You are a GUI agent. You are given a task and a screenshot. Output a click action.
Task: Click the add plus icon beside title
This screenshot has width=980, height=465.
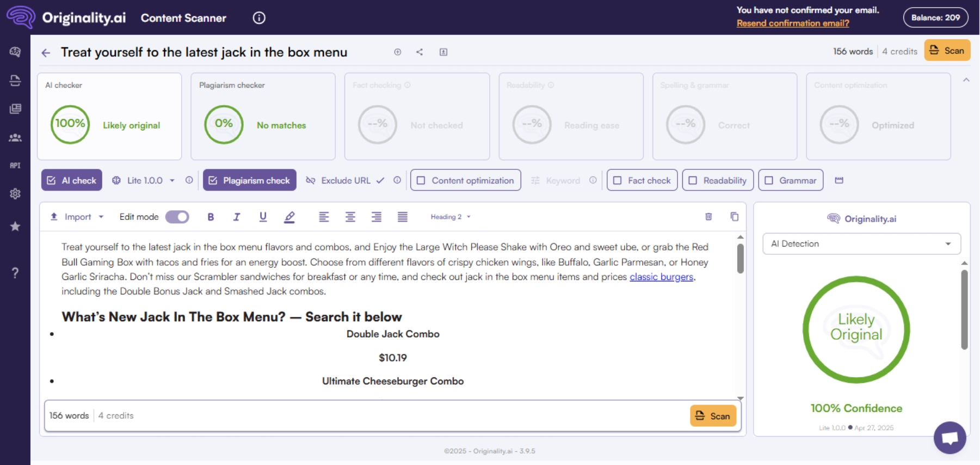coord(398,52)
